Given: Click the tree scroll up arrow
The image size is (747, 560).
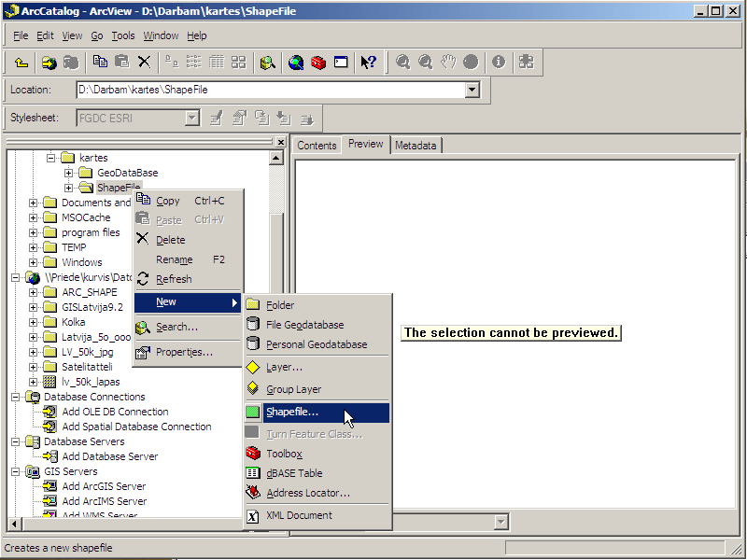Looking at the screenshot, I should pos(276,158).
